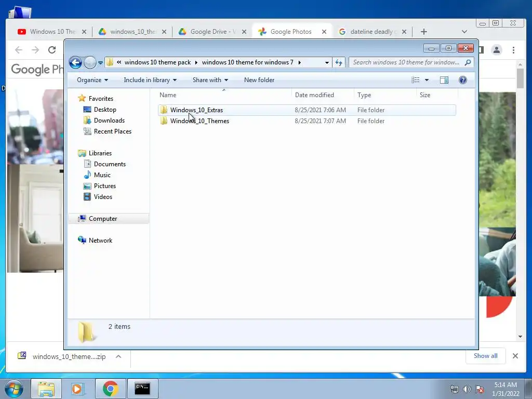Sort by Size column header
The width and height of the screenshot is (532, 399).
[437, 95]
